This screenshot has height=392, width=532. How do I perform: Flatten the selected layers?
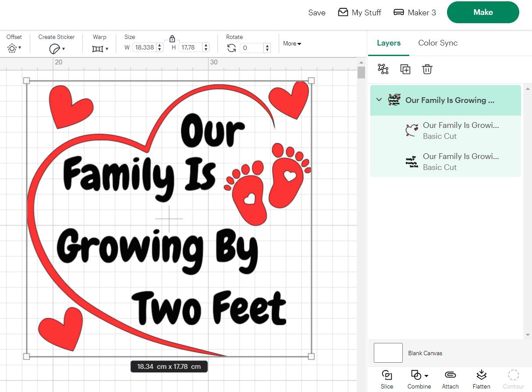(x=481, y=378)
